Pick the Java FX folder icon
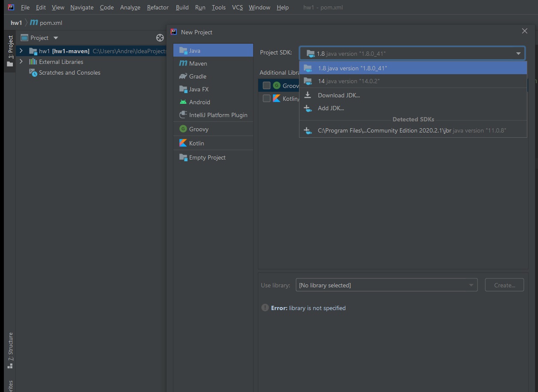The image size is (538, 392). pos(183,89)
